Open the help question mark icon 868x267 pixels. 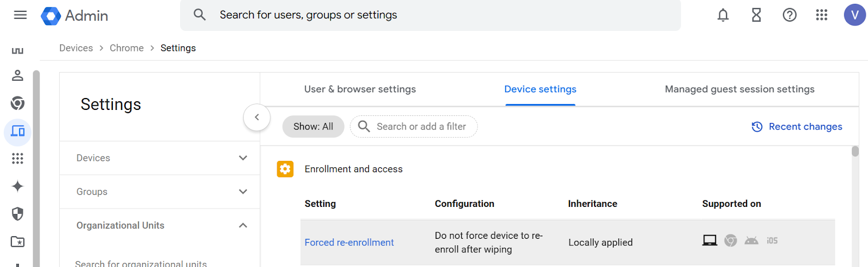pos(789,15)
